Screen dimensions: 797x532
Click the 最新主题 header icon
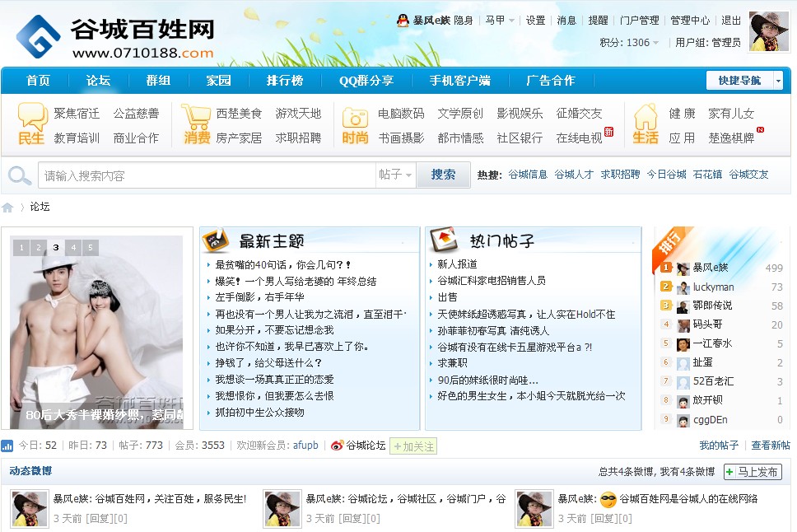pyautogui.click(x=216, y=240)
